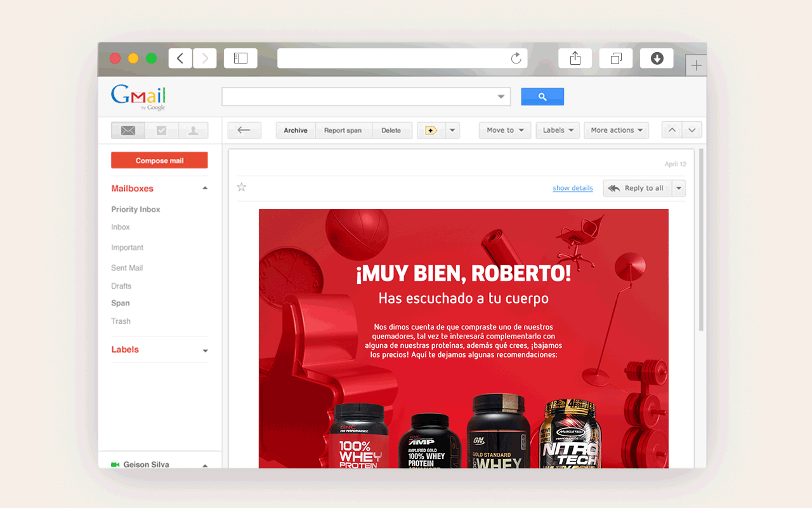This screenshot has height=508, width=812.
Task: Click the yellow importance label icon
Action: point(431,130)
